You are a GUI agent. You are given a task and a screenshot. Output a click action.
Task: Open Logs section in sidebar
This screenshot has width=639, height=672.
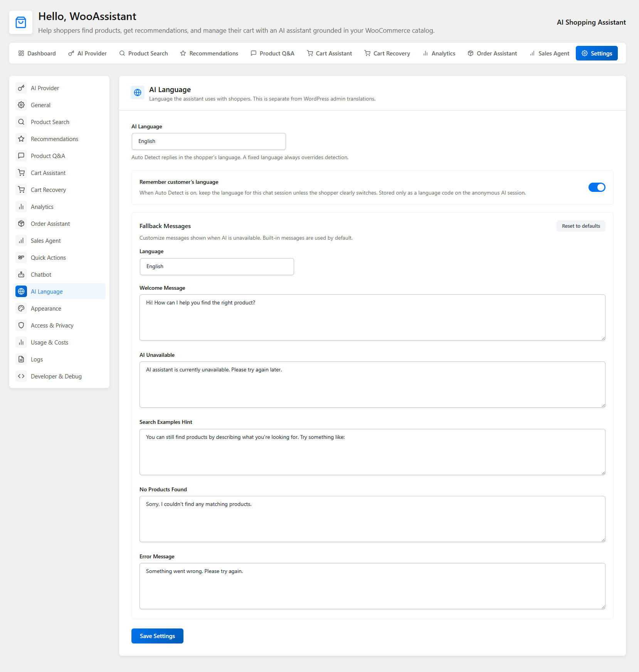coord(59,359)
